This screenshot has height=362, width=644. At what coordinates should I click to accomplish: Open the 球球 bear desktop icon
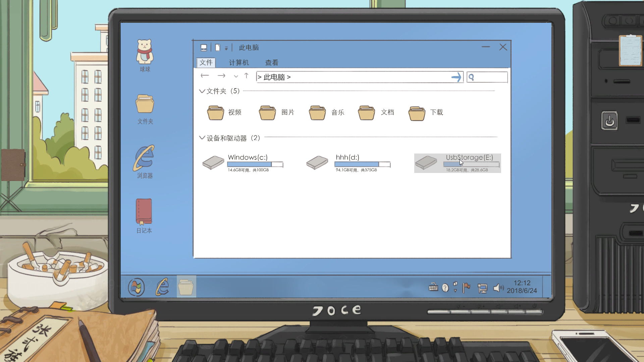[145, 52]
